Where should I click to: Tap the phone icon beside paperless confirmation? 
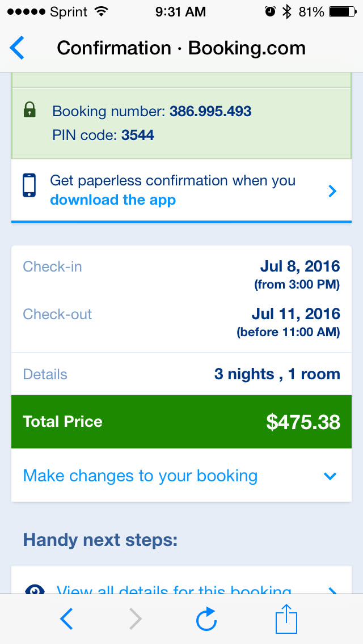tap(29, 185)
